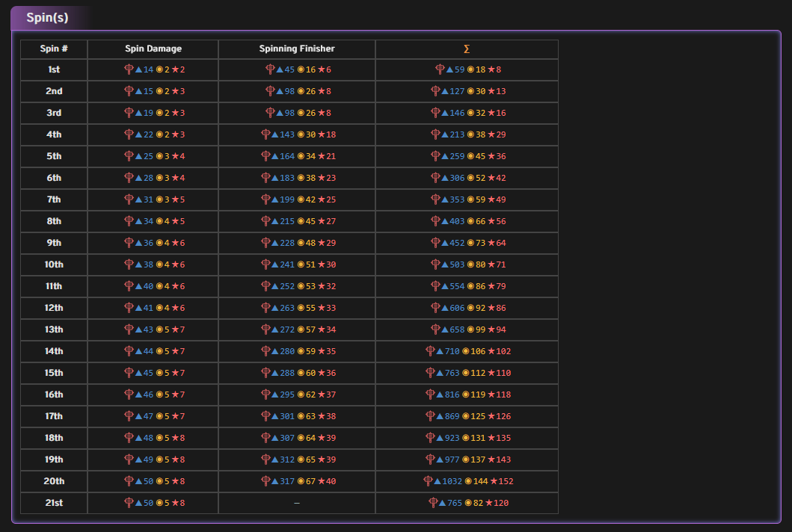Screen dimensions: 792x532
Task: Click blue triangle icon before 977 in 19th row
Action: pyautogui.click(x=440, y=460)
